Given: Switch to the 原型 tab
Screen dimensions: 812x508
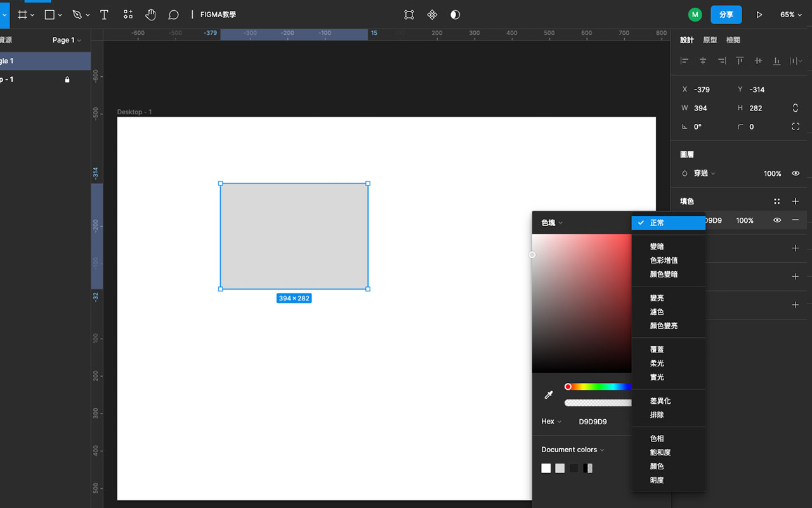Looking at the screenshot, I should coord(710,39).
